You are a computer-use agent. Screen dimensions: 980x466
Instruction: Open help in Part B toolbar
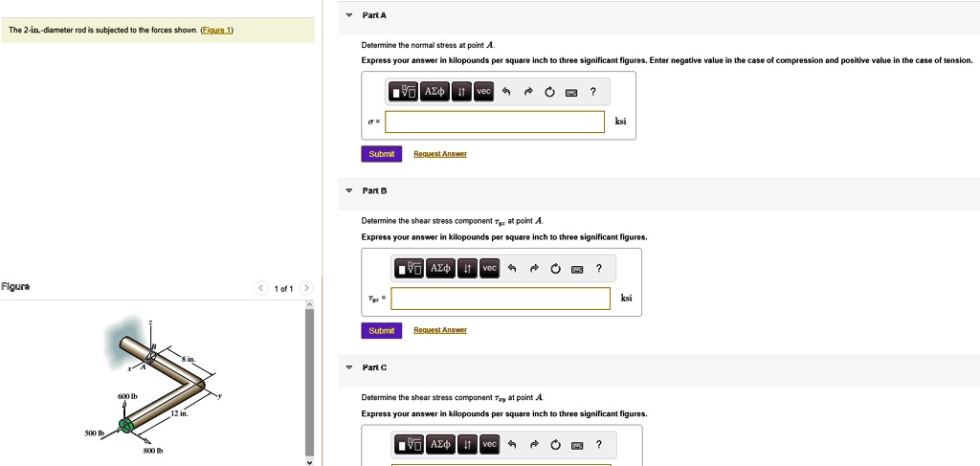[x=598, y=269]
